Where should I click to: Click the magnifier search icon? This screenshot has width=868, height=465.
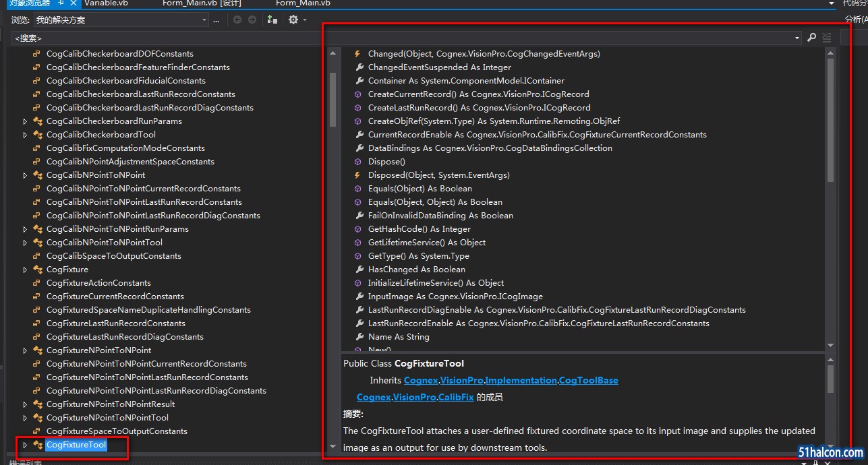tap(812, 38)
